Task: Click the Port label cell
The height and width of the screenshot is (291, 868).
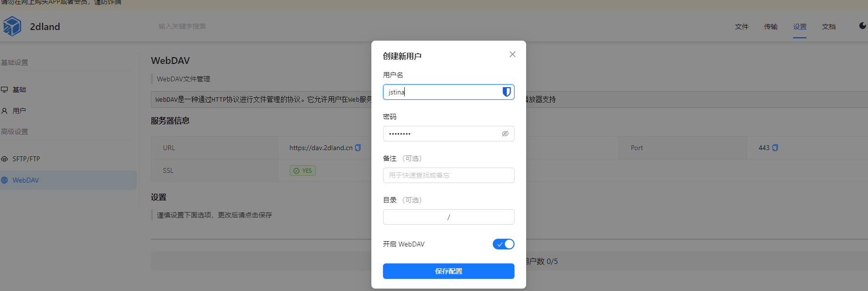Action: click(683, 148)
